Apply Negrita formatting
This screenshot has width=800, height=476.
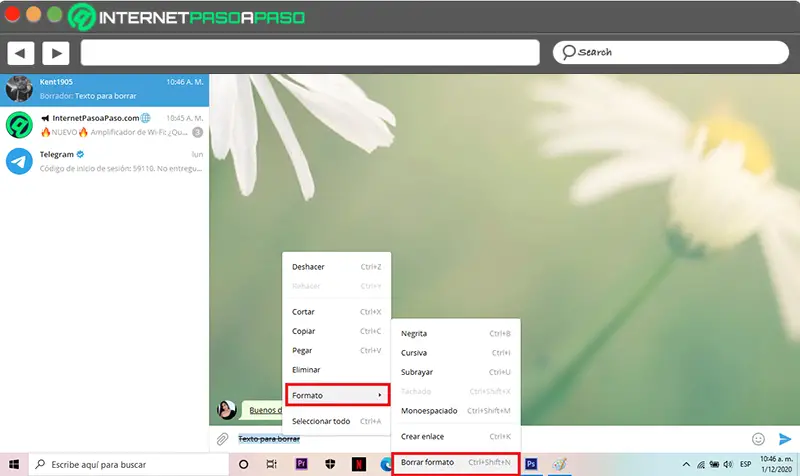(x=456, y=334)
